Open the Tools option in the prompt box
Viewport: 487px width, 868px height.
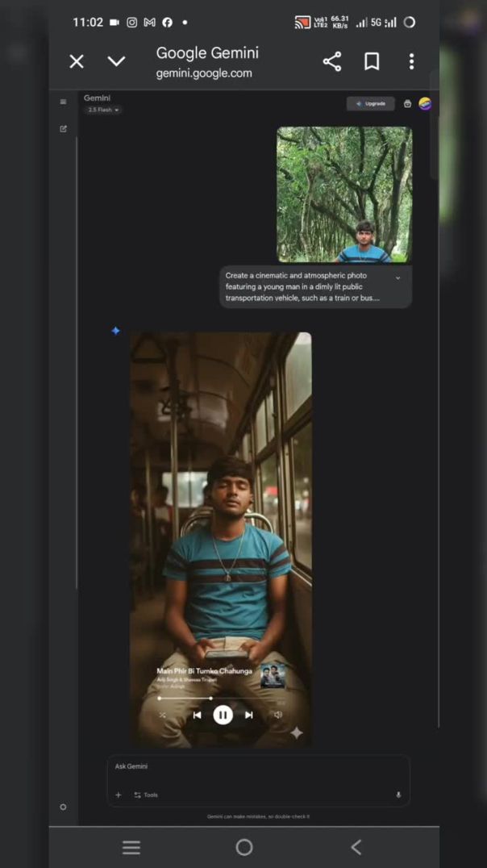pyautogui.click(x=146, y=795)
